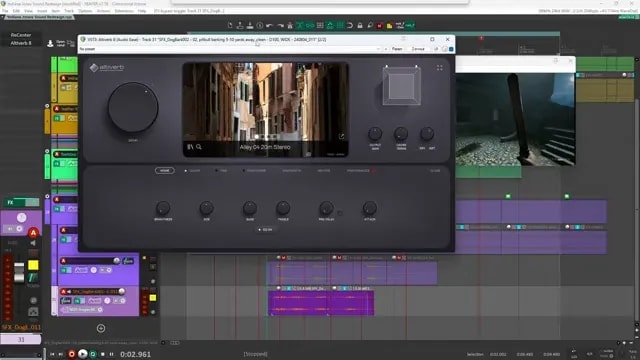The image size is (640, 360).
Task: Toggle the Repeat button in the transport
Action: coord(93,354)
